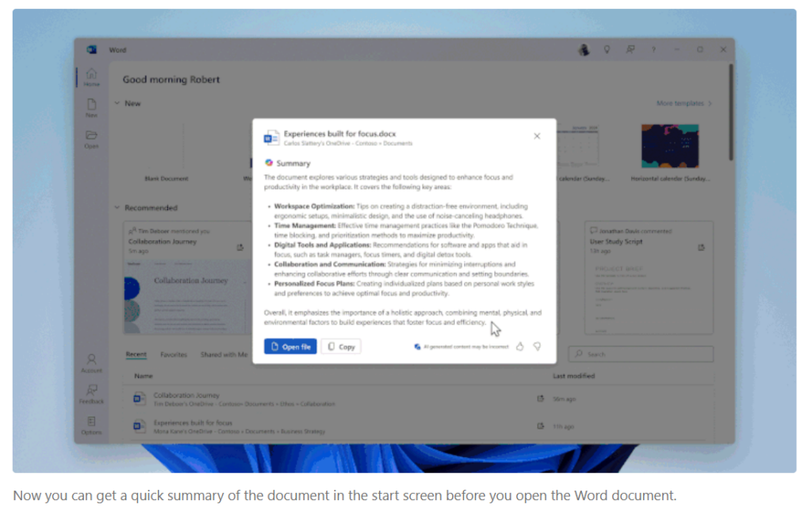The image size is (812, 512).
Task: Collapse the Recommended section
Action: coord(117,208)
